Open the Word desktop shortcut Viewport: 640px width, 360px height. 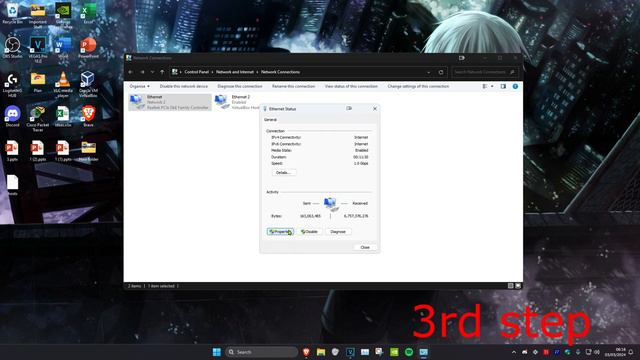[63, 48]
